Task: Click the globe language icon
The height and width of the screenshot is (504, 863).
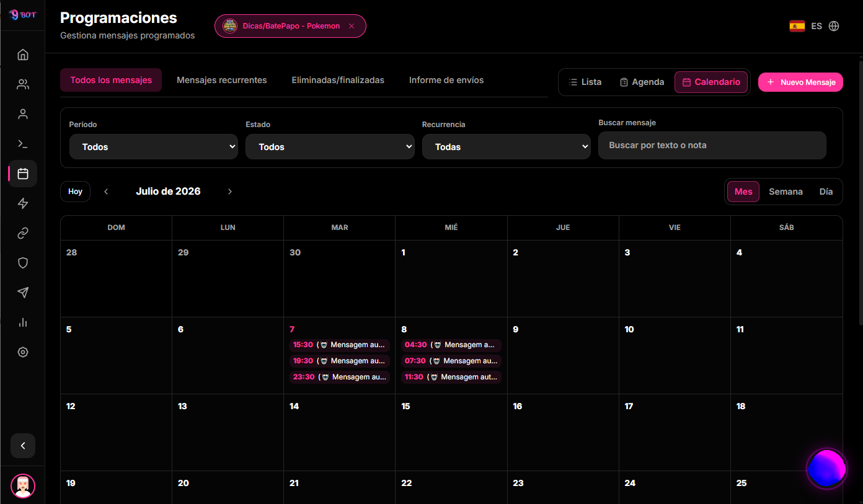Action: tap(834, 26)
